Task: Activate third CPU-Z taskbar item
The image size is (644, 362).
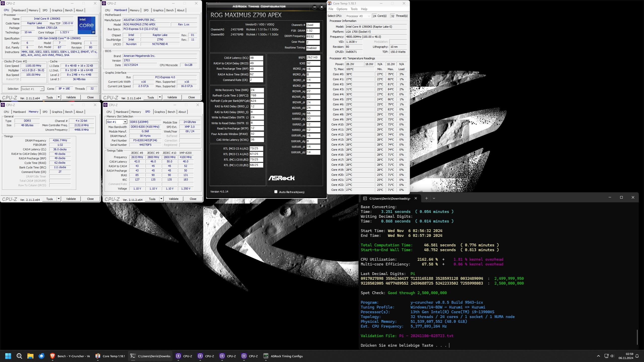Action: click(x=228, y=356)
